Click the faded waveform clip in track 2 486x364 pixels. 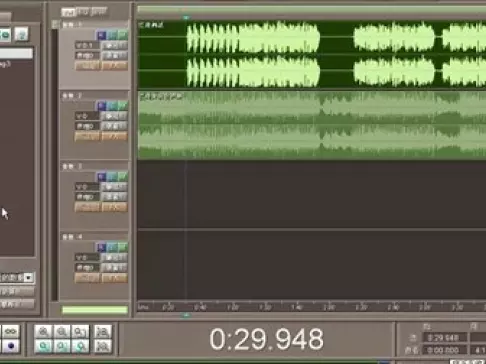[311, 125]
